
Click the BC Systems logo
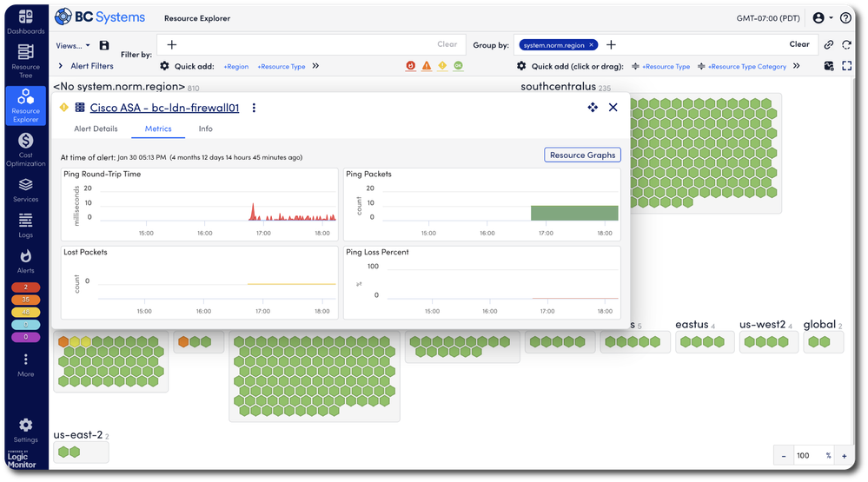click(x=100, y=17)
